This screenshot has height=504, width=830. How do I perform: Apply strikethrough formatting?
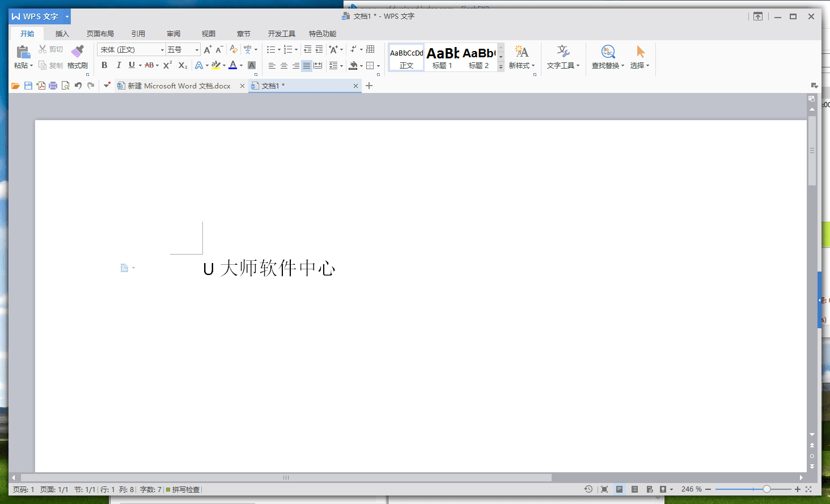point(149,65)
